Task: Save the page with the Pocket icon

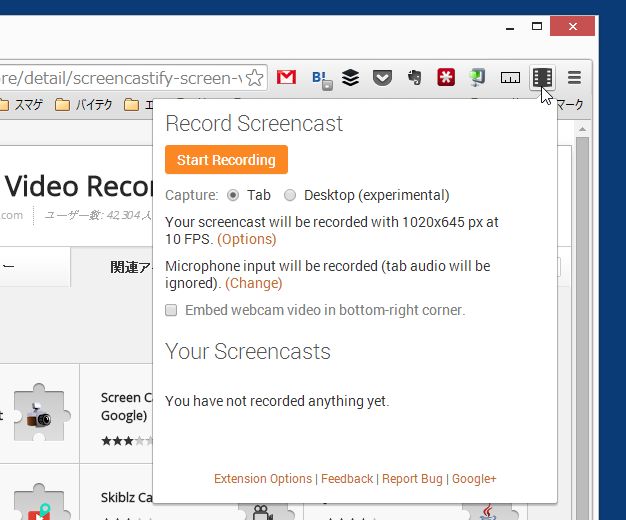Action: 382,77
